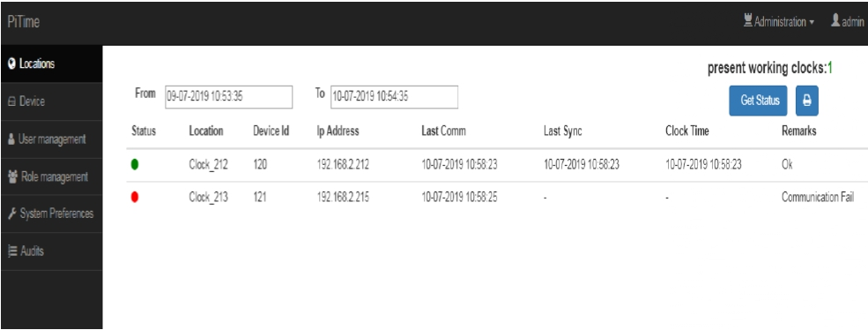
Task: Select the Clock_212 location row
Action: 497,165
